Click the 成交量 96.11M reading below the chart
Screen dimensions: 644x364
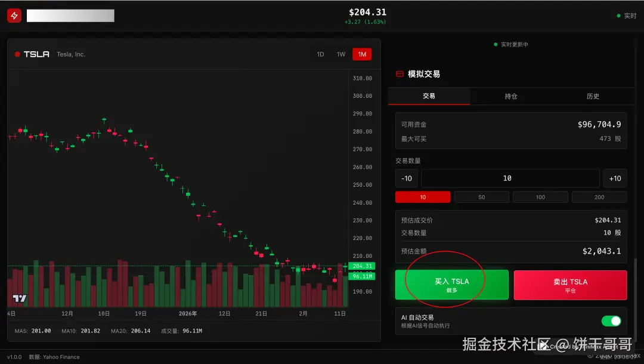(x=181, y=331)
